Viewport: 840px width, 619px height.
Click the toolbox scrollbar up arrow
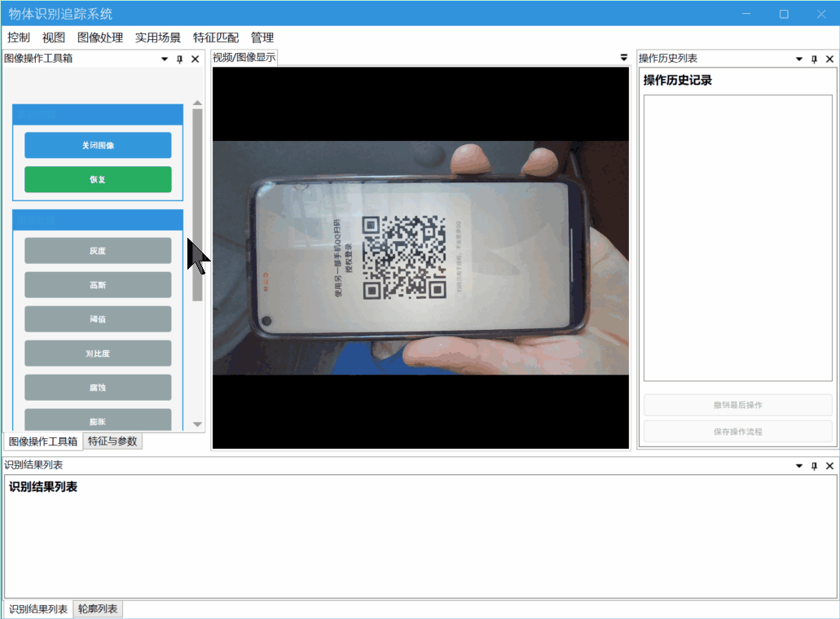click(198, 103)
